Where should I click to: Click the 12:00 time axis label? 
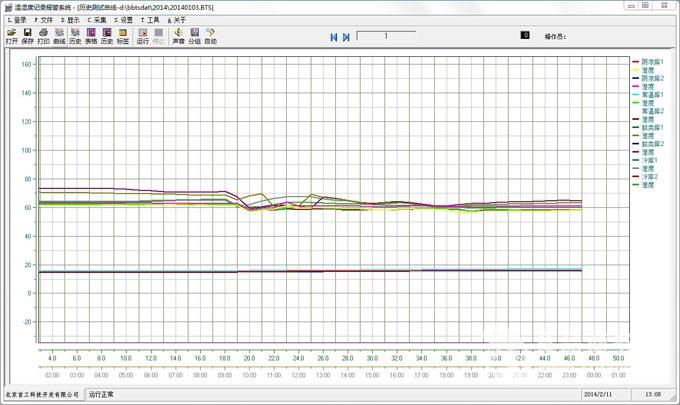pyautogui.click(x=298, y=375)
